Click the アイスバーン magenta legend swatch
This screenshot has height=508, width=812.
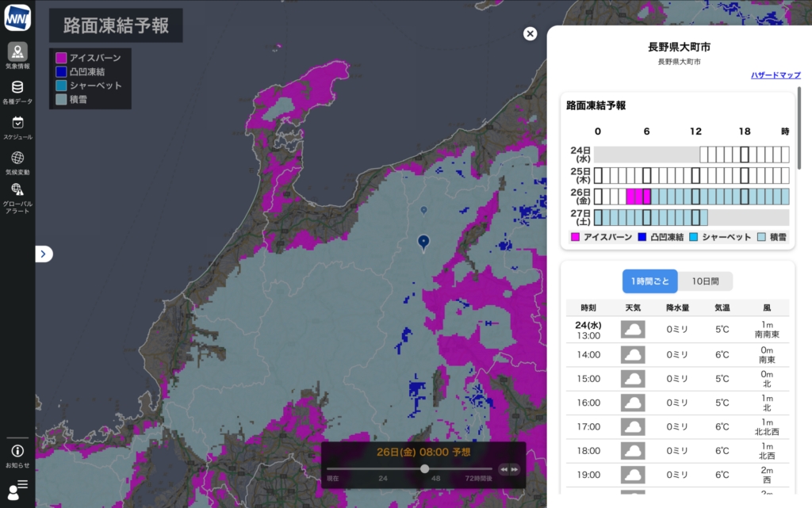tap(61, 58)
